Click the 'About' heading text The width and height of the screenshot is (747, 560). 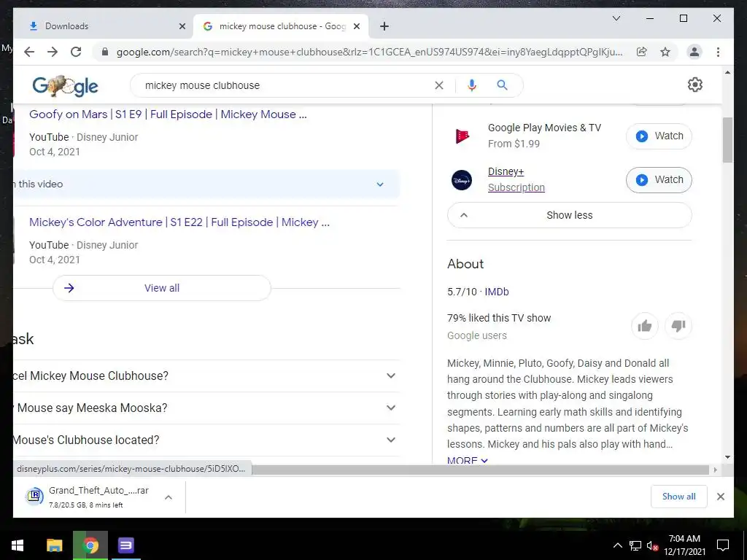tap(465, 264)
